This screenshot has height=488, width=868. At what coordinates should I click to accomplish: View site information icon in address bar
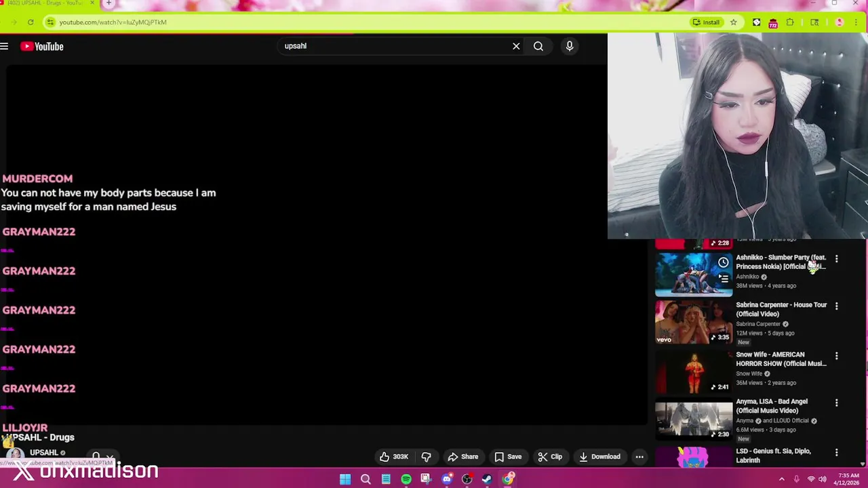coord(50,22)
